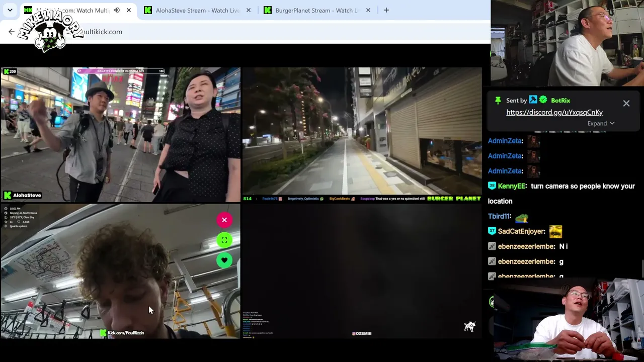Click the green heart button on PaulRizzin stream
The width and height of the screenshot is (644, 362).
[x=224, y=260]
